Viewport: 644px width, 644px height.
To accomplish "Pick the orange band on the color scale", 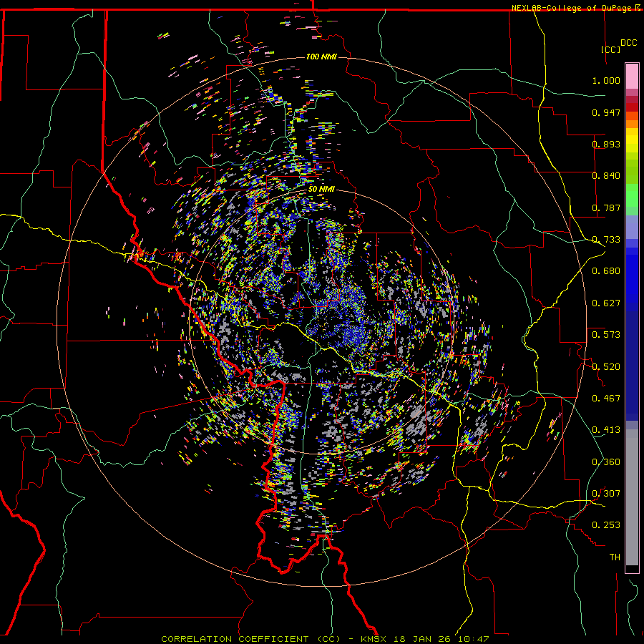I will pyautogui.click(x=632, y=124).
